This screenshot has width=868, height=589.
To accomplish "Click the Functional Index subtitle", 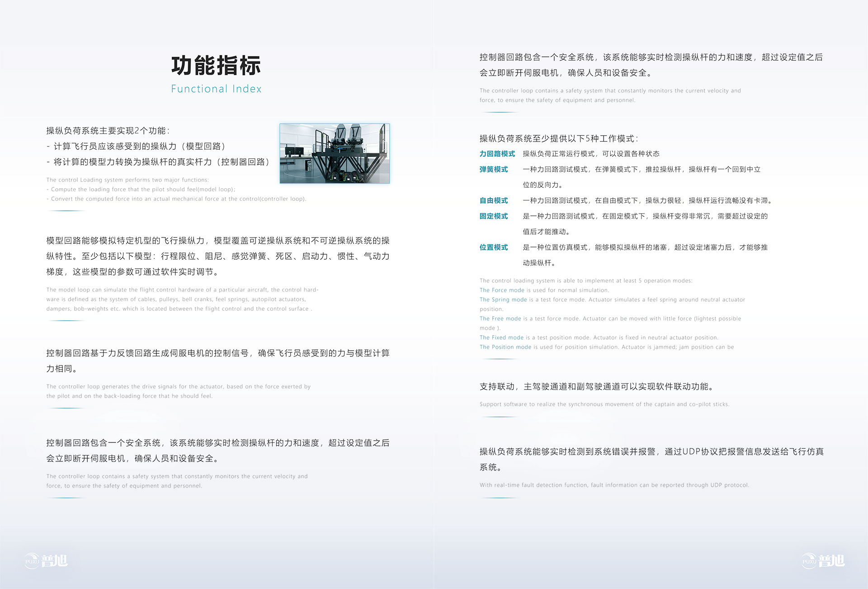I will [216, 89].
